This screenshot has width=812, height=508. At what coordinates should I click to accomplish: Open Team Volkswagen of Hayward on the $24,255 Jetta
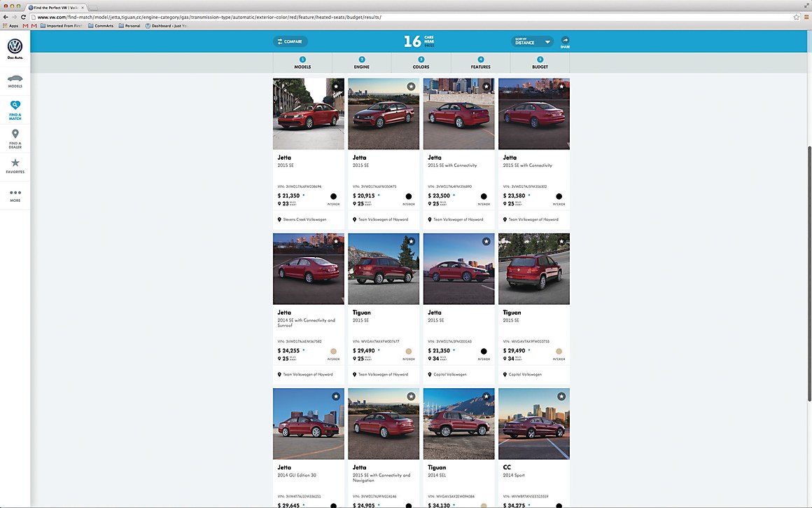point(307,374)
